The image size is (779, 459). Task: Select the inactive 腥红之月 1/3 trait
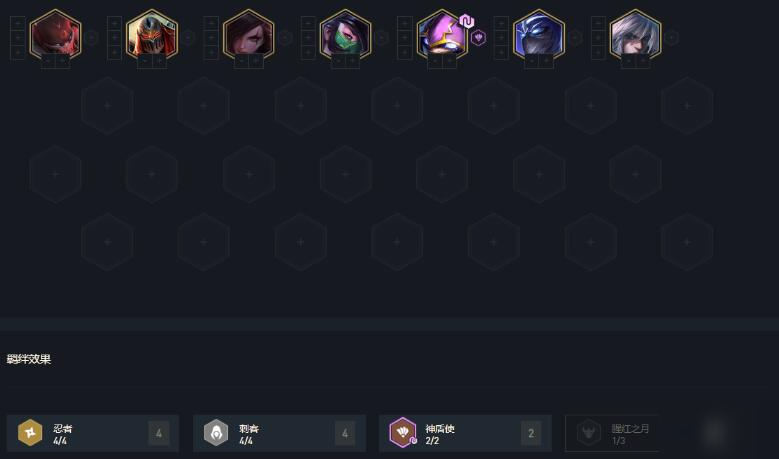click(612, 433)
